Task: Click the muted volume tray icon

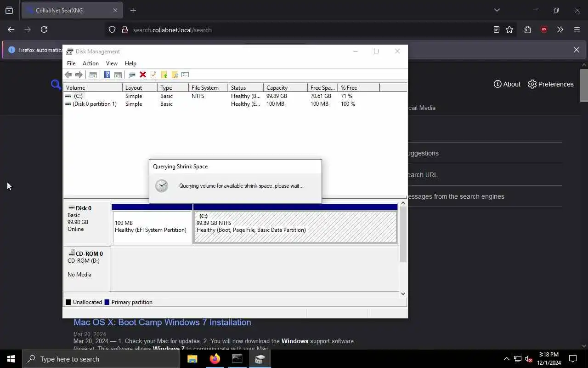Action: 529,359
